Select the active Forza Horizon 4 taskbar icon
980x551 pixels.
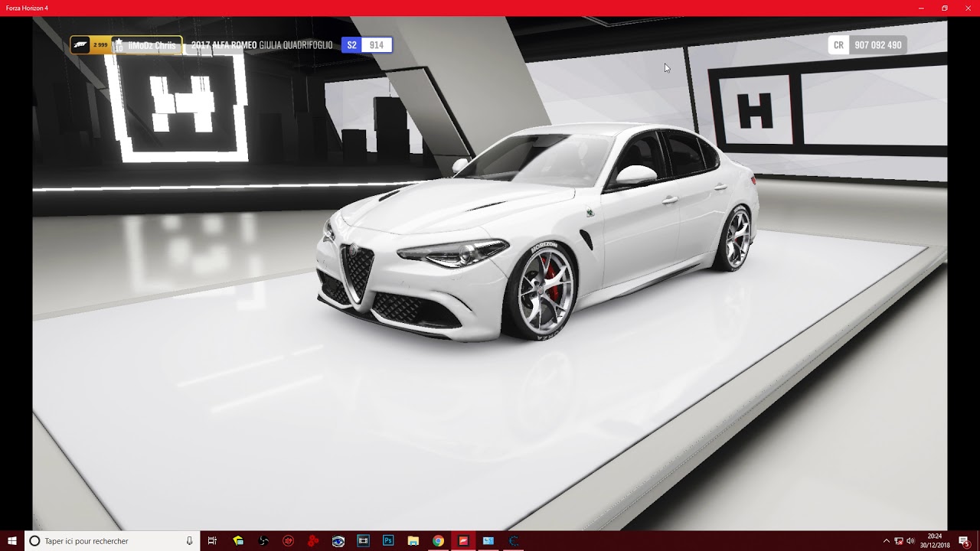tap(463, 541)
